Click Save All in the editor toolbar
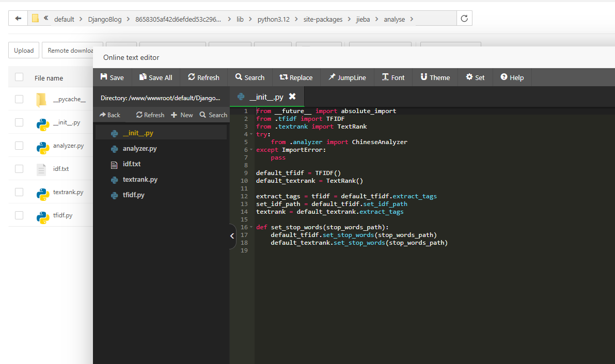This screenshot has width=615, height=364. (x=155, y=77)
